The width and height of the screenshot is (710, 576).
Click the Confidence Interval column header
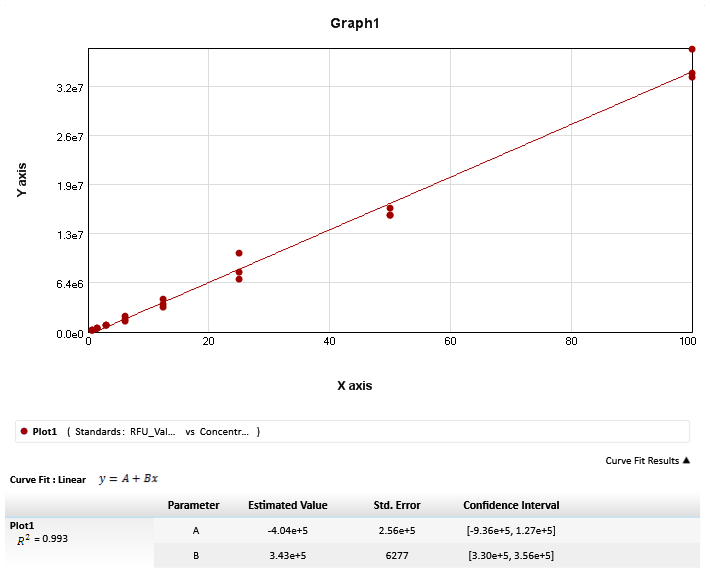tap(511, 505)
